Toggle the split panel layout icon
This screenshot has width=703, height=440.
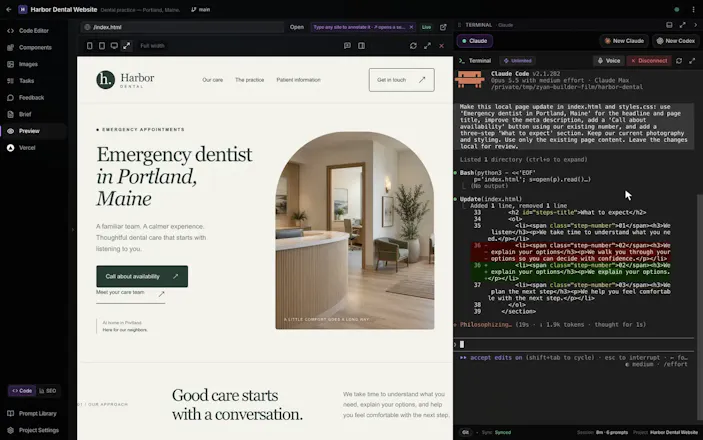361,46
